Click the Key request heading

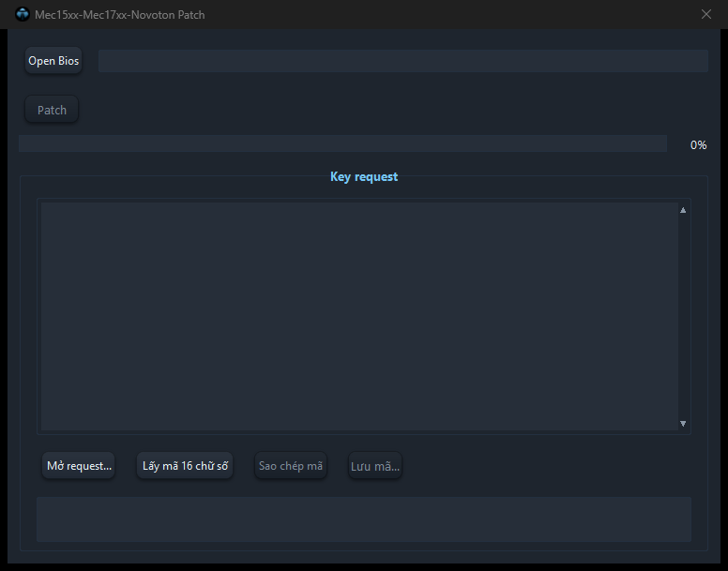[364, 176]
